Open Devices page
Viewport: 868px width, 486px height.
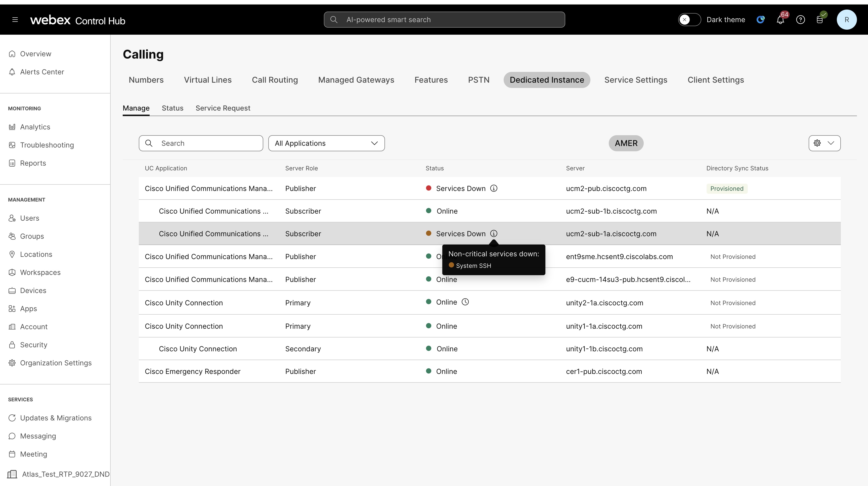pyautogui.click(x=33, y=291)
